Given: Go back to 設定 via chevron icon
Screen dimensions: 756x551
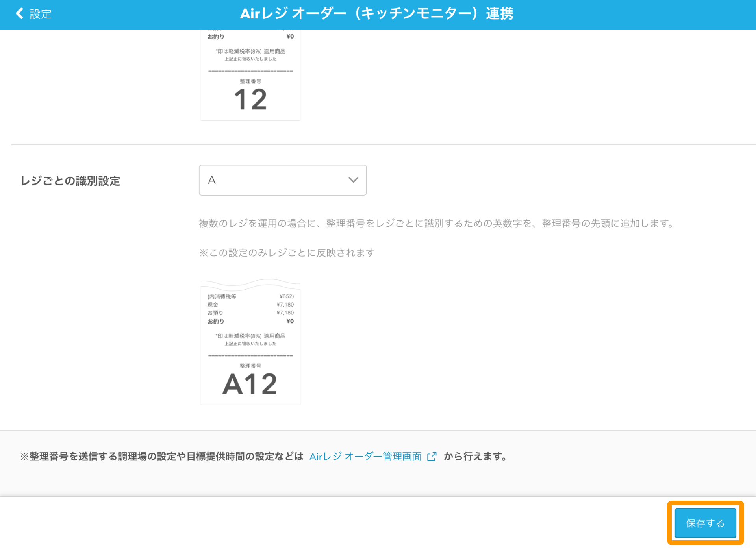Looking at the screenshot, I should coord(19,14).
